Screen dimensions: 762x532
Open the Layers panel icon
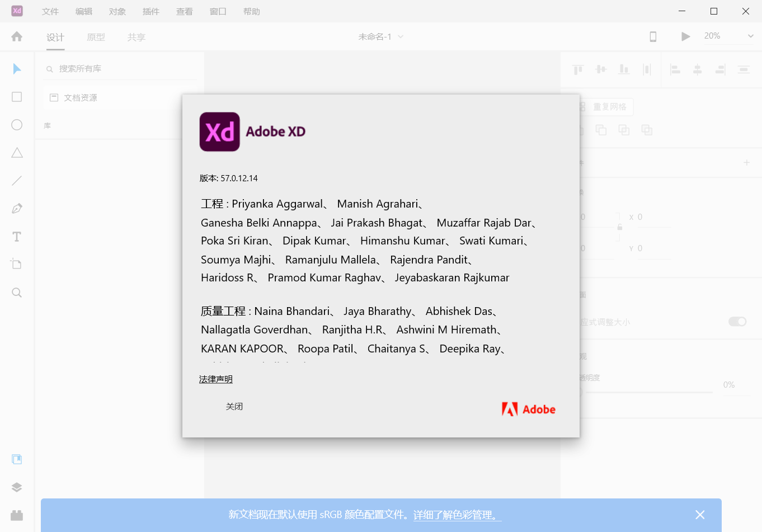[17, 487]
